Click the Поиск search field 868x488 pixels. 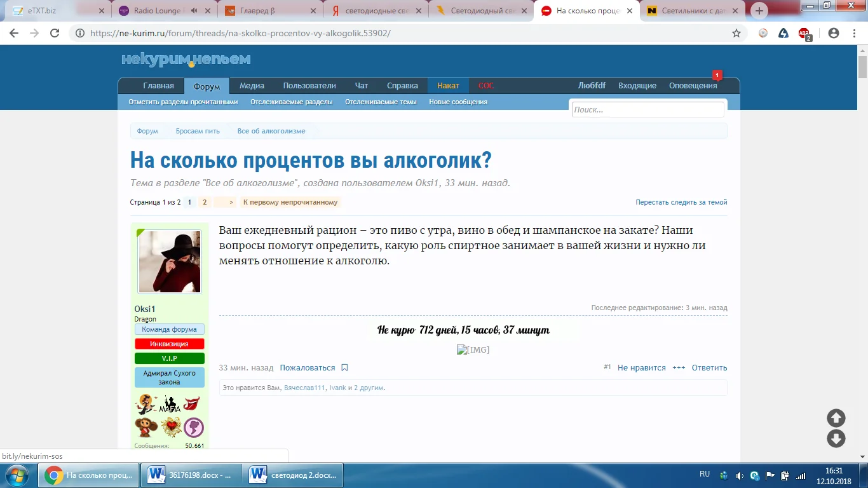[647, 110]
